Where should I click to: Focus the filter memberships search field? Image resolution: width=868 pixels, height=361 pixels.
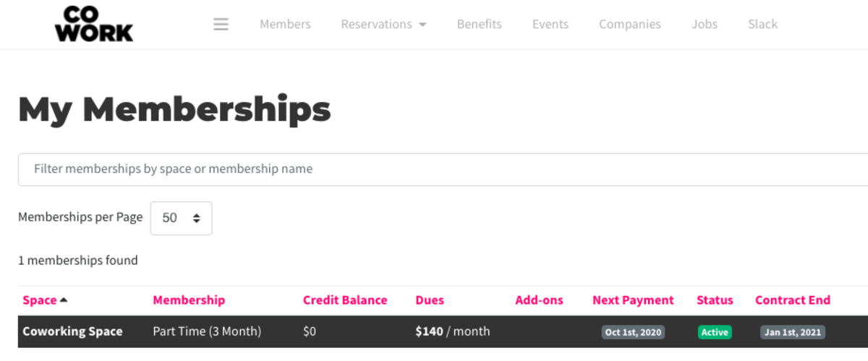coord(443,169)
